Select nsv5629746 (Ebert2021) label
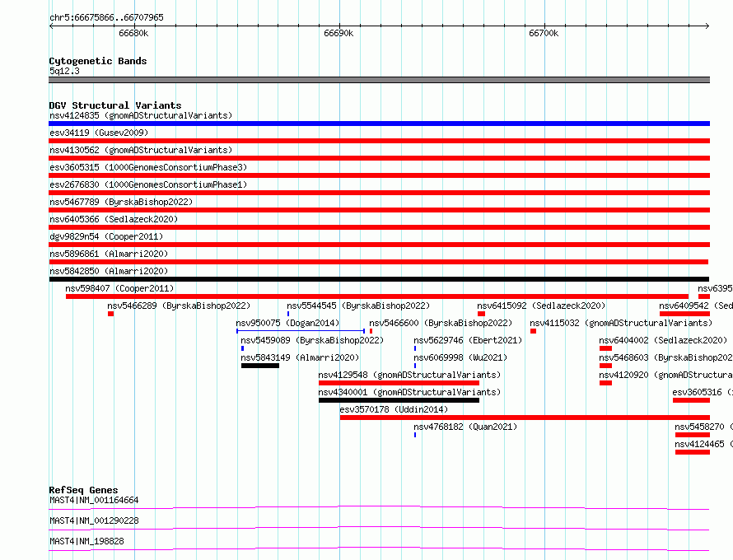The image size is (733, 560). pos(468,340)
